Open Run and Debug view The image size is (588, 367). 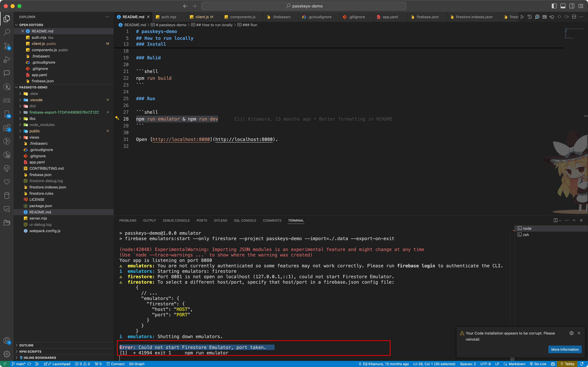pyautogui.click(x=7, y=60)
